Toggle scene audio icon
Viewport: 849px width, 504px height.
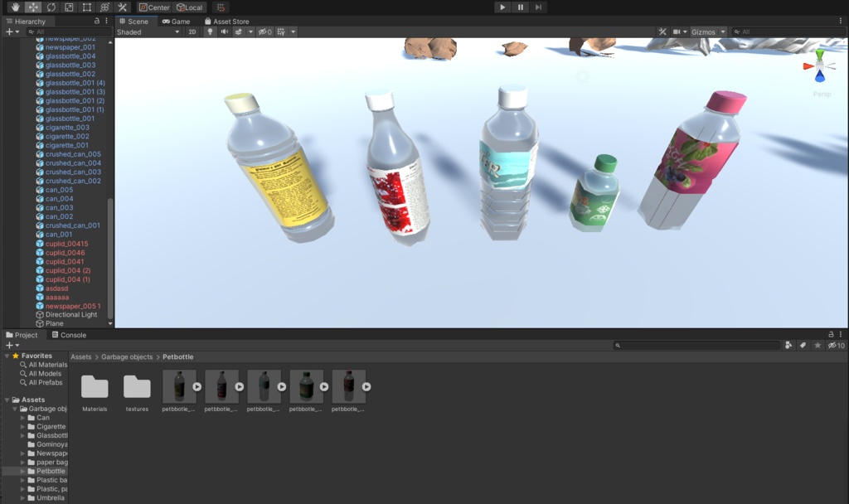pos(225,31)
